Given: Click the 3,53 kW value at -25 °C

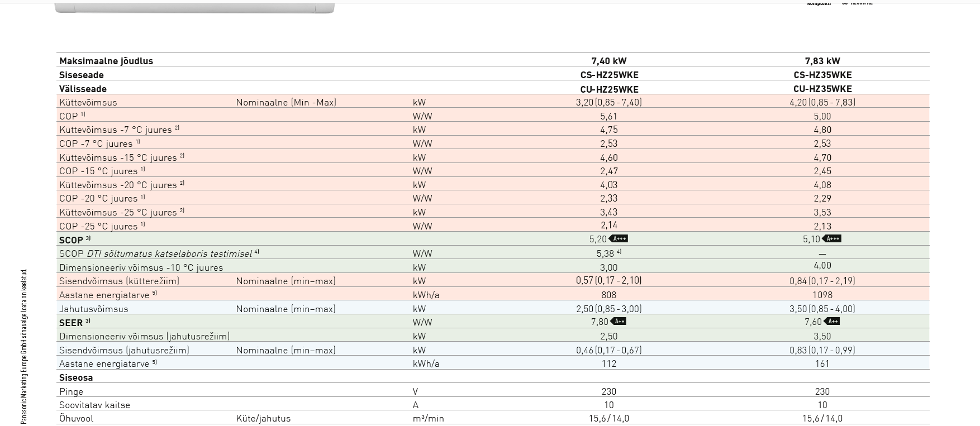Looking at the screenshot, I should 822,212.
